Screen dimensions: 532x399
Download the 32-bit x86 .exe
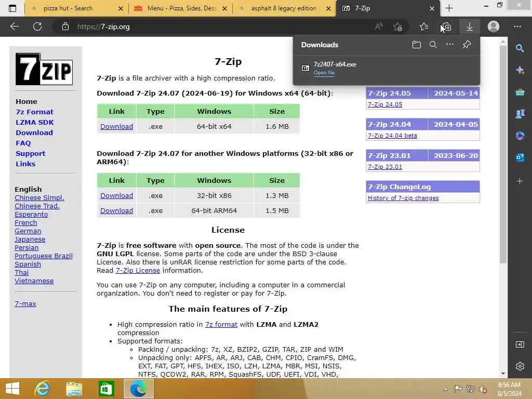coord(117,196)
